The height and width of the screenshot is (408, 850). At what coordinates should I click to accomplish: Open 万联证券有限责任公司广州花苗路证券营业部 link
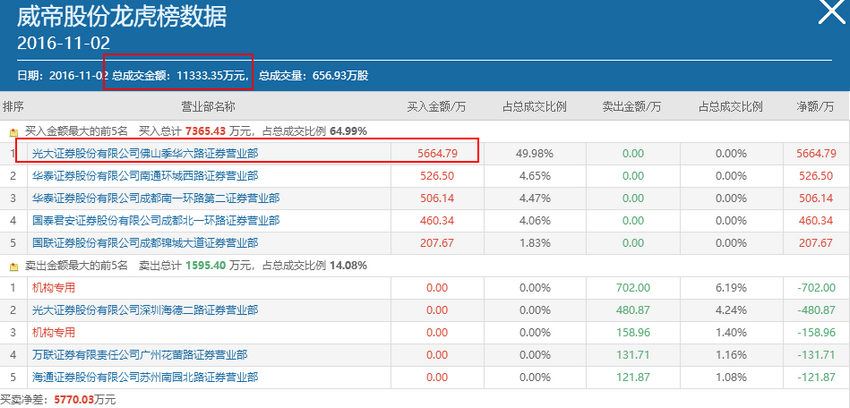tap(140, 355)
